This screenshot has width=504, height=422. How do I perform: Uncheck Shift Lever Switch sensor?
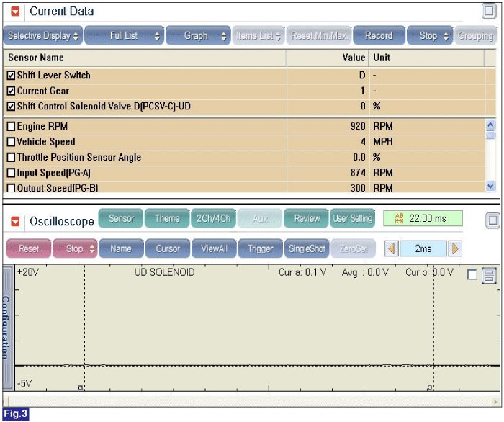click(x=11, y=76)
